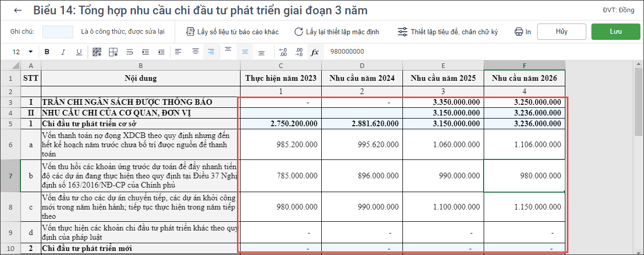Click the Ghi chú formula-cell color swatch
This screenshot has height=255, width=644.
click(58, 32)
